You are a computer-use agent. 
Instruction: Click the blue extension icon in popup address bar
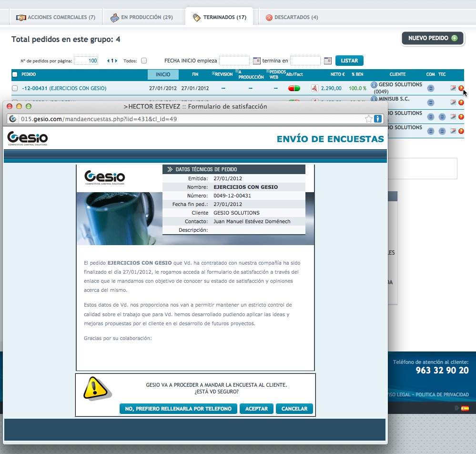tap(378, 119)
